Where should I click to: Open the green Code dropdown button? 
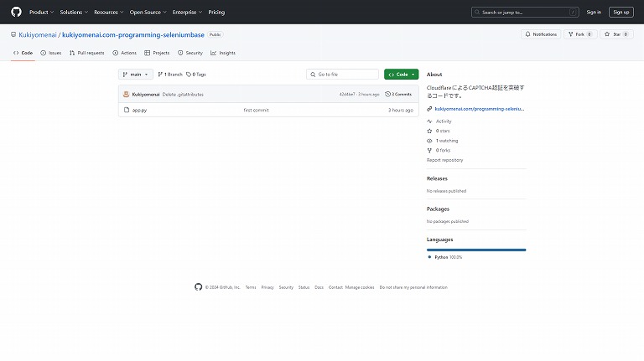click(402, 75)
